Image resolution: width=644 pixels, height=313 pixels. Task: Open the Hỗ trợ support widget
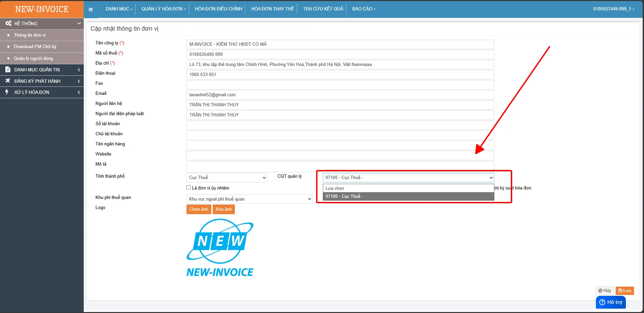pos(611,302)
